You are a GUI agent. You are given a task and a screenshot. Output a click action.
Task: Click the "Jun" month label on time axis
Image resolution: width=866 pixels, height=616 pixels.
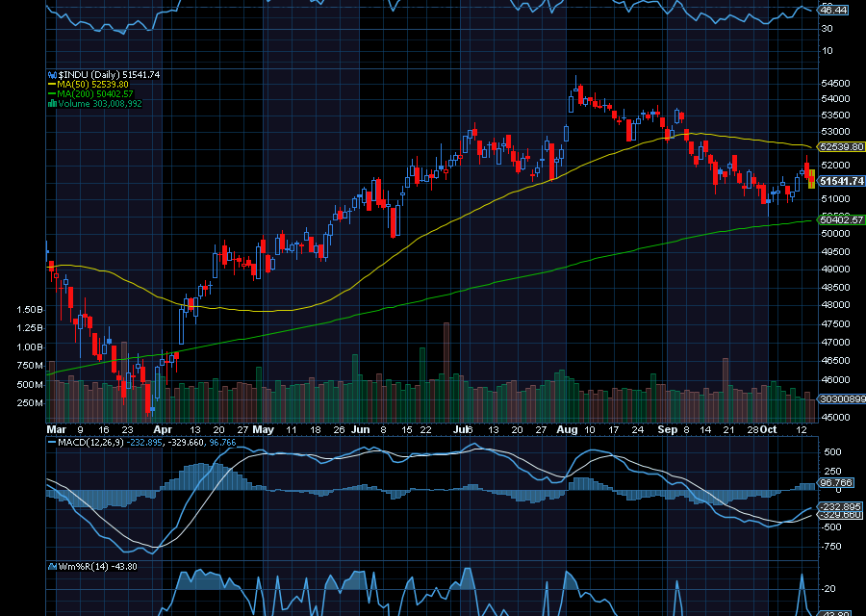click(361, 430)
